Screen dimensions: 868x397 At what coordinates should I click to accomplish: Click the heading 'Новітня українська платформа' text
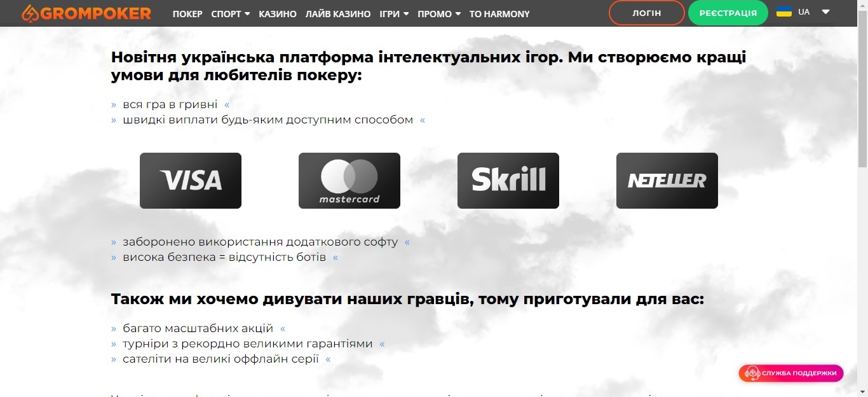[x=428, y=66]
